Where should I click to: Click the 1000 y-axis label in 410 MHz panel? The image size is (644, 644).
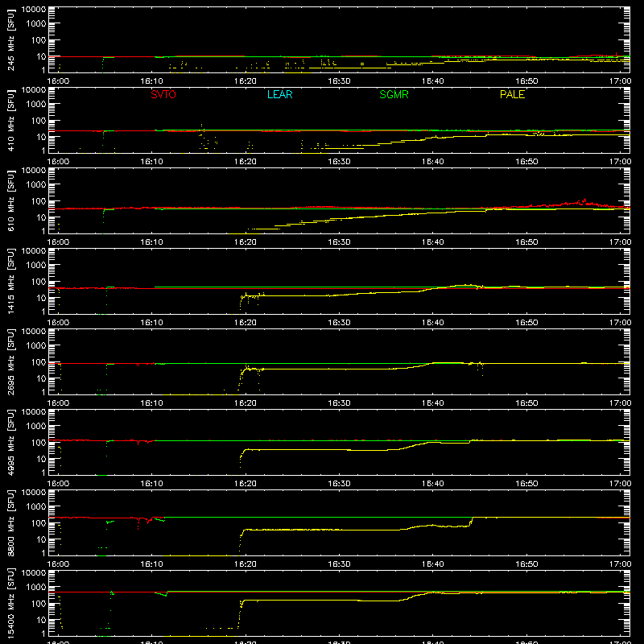pos(36,104)
